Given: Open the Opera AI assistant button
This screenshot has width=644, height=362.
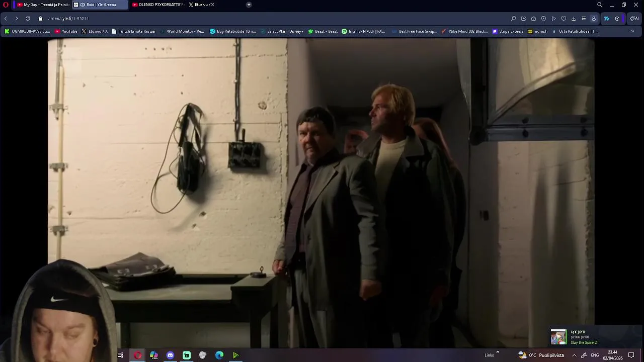Looking at the screenshot, I should (634, 19).
